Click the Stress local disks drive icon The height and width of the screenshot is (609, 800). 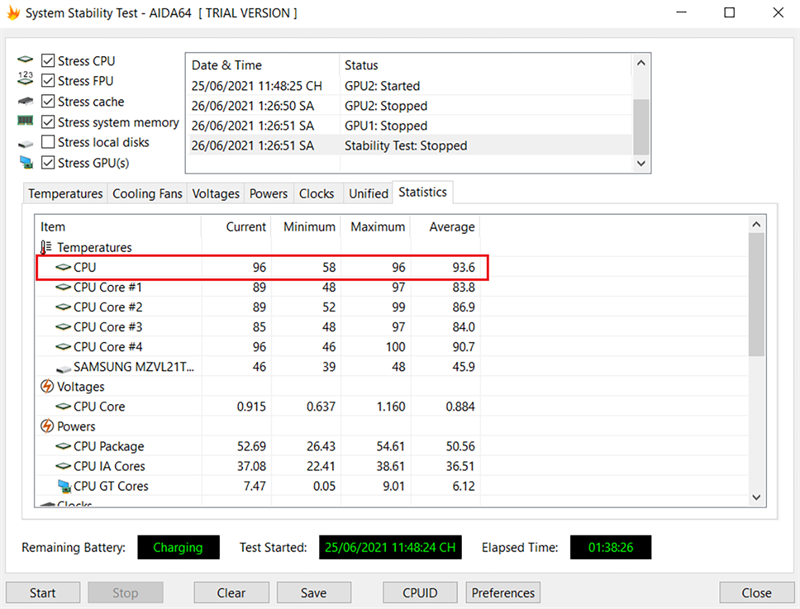click(x=25, y=144)
